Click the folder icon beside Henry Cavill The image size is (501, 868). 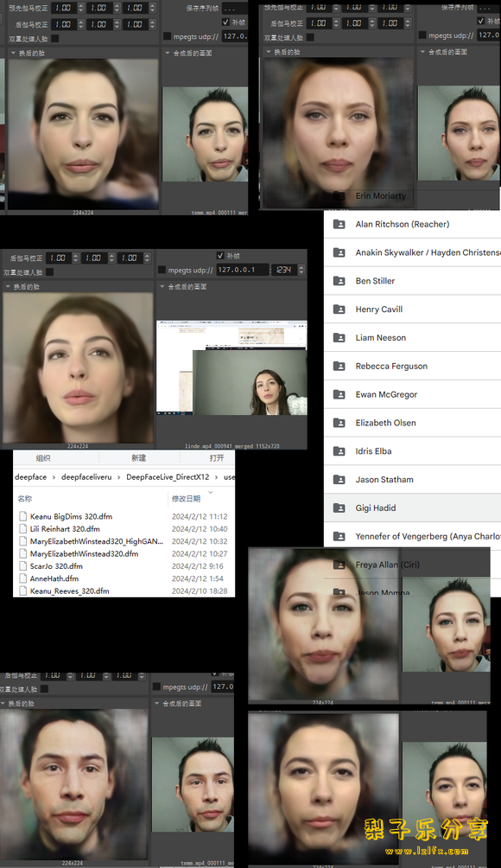click(339, 310)
